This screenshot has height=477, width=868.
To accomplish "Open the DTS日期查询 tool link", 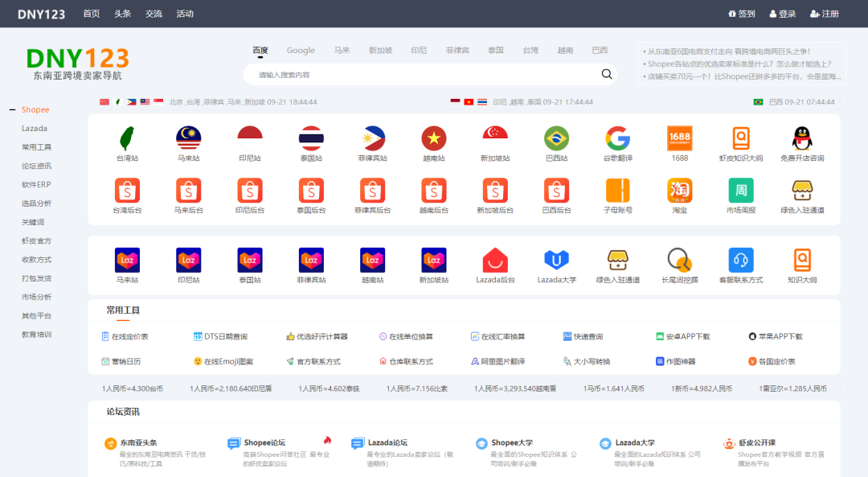I will [220, 336].
